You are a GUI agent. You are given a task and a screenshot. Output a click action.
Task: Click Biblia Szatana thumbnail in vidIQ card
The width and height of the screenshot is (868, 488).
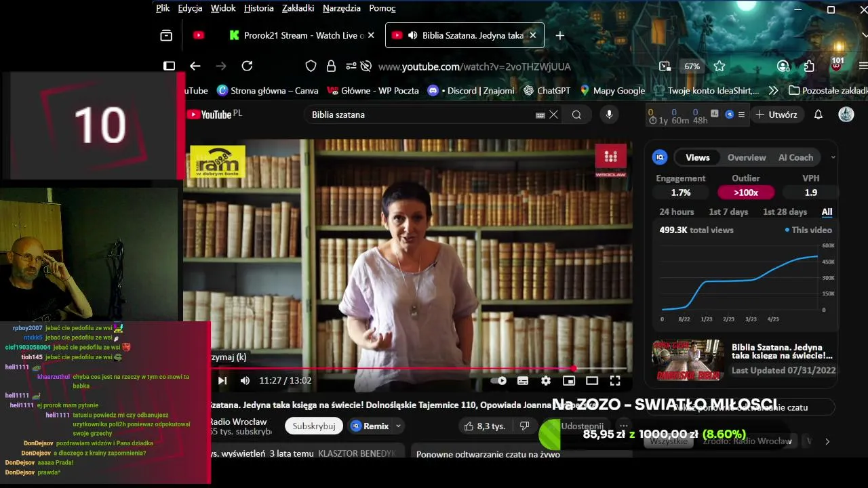688,361
